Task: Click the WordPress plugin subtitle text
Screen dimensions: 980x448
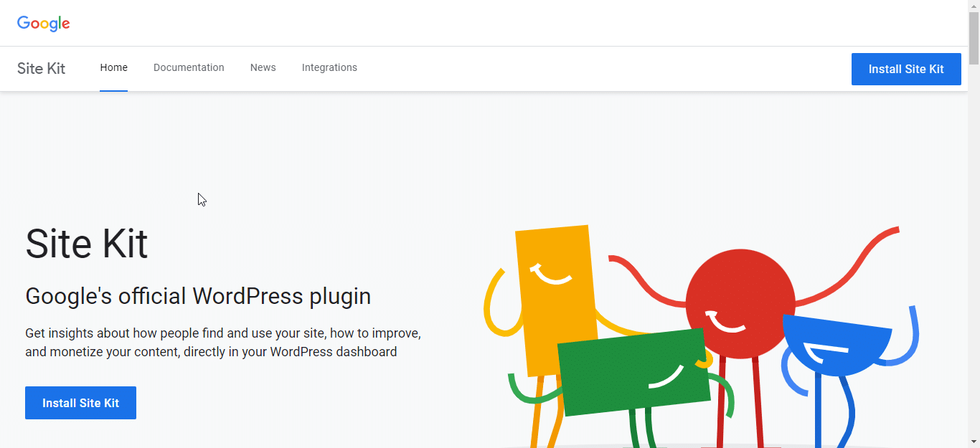Action: 198,295
